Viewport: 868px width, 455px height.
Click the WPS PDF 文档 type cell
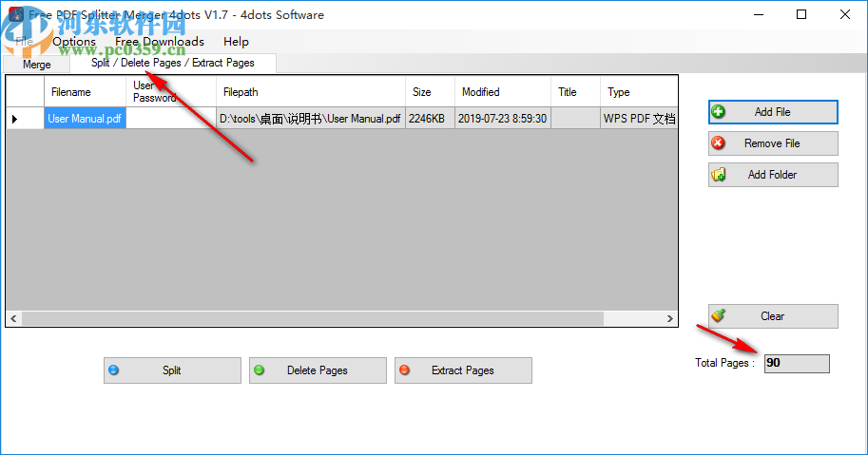(639, 119)
